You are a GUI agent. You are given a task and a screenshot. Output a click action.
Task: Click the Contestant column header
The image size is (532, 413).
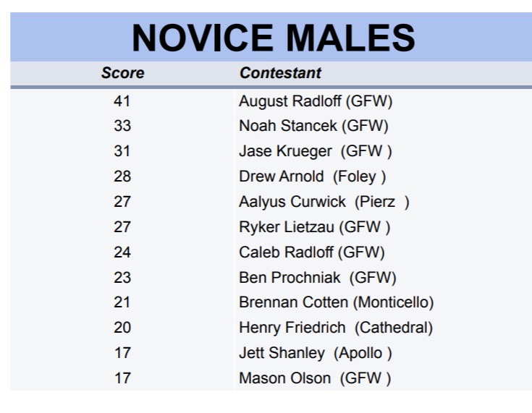point(280,73)
